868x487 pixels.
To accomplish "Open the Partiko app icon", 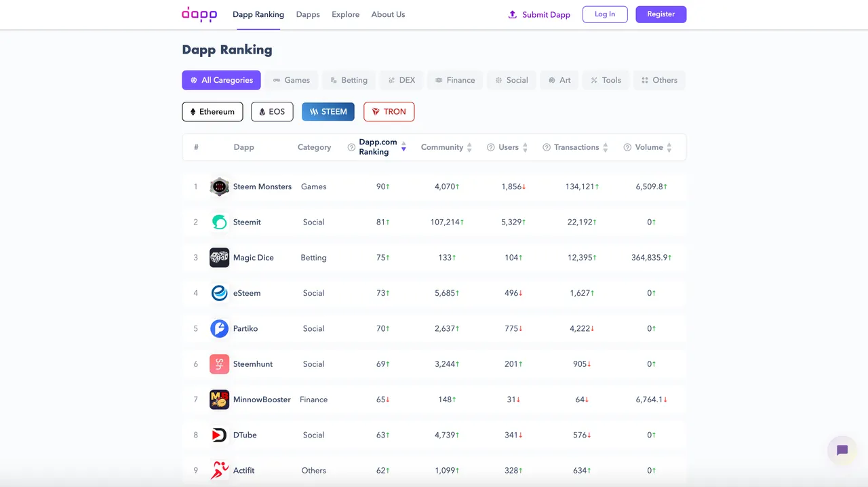I will point(219,328).
